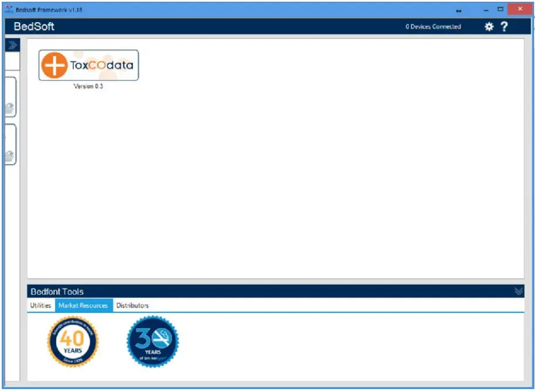Click the 0 Devices Connected status
This screenshot has width=537, height=392.
point(433,26)
